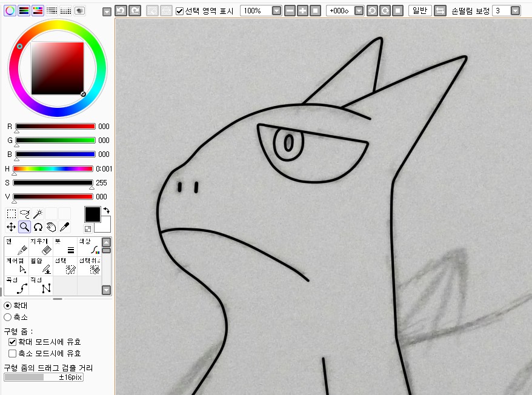Click the tool tray scroll-up arrow

[106, 242]
